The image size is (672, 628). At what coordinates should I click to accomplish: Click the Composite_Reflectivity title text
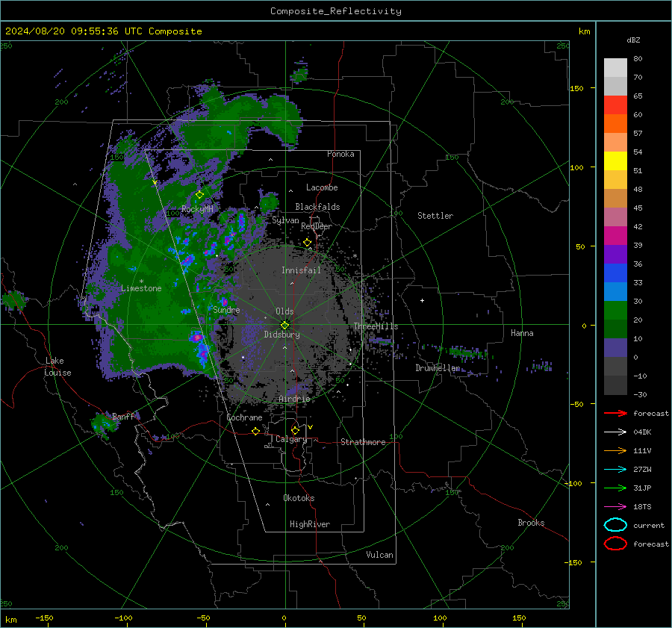[x=336, y=11]
